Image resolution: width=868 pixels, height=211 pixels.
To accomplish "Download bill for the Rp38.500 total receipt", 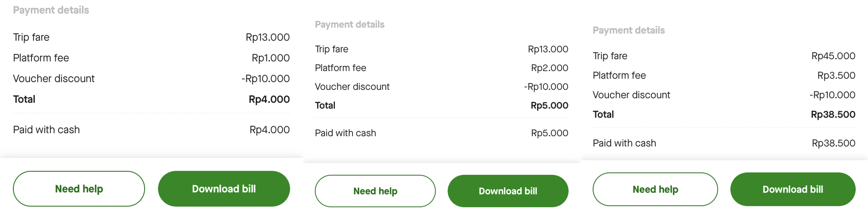I will (x=793, y=189).
